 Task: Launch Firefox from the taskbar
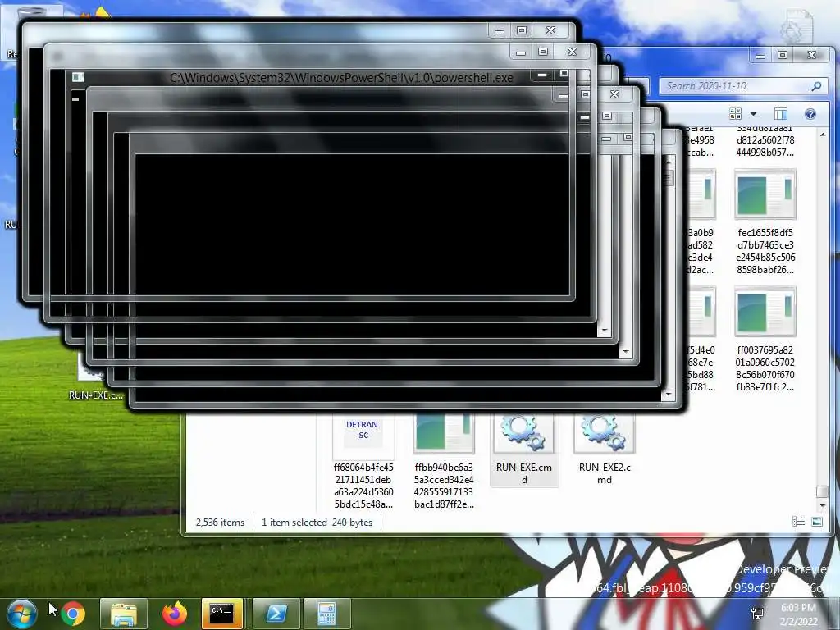(175, 614)
